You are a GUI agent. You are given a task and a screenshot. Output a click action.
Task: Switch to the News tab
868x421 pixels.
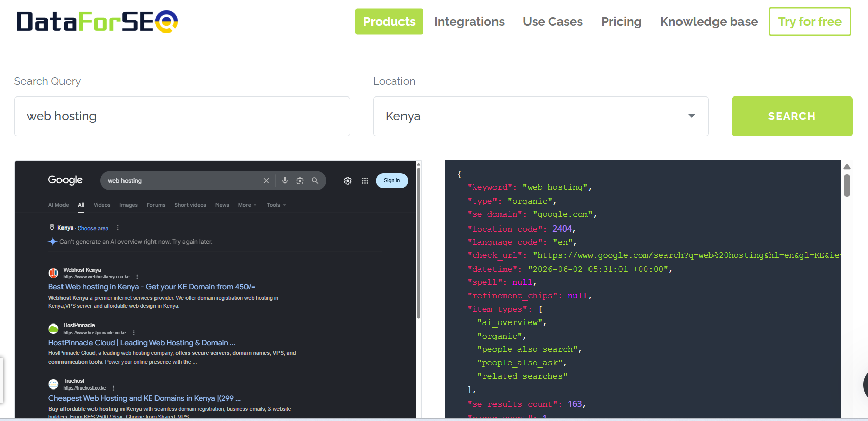pos(222,205)
